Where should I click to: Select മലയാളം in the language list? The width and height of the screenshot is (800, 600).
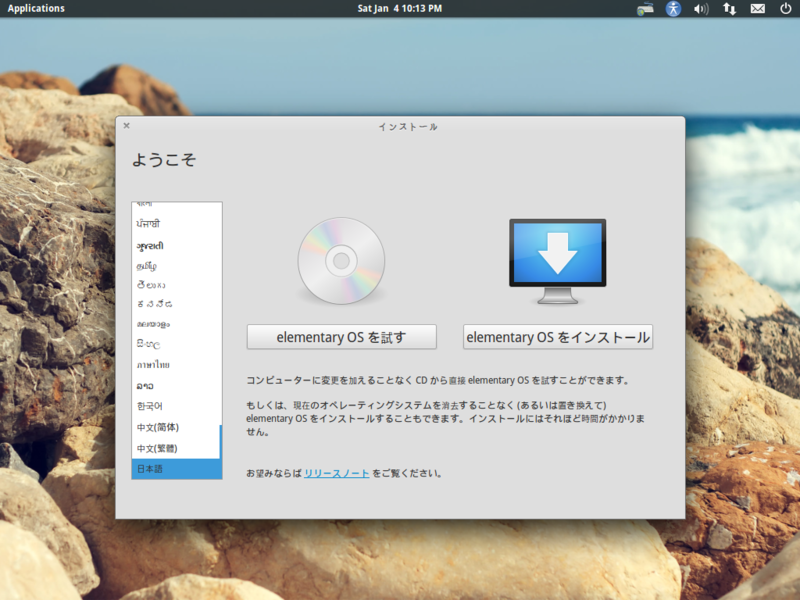(176, 324)
